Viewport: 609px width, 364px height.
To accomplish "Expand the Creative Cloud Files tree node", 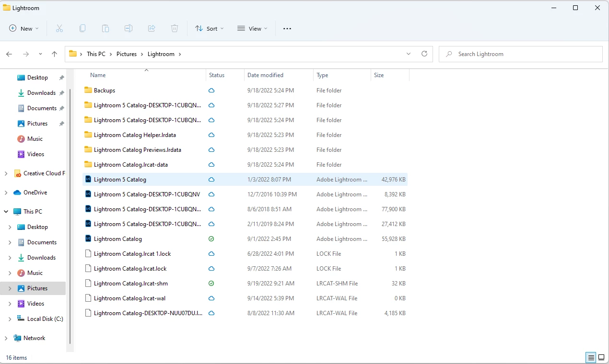I will pos(6,173).
